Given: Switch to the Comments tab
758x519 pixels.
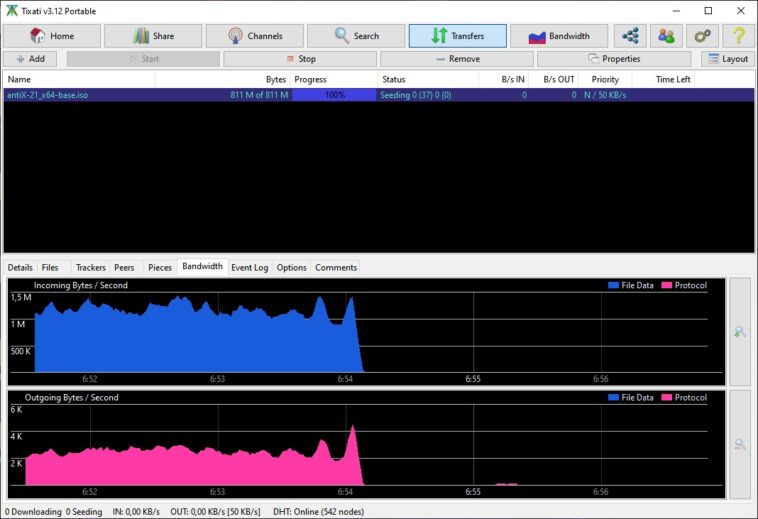Looking at the screenshot, I should (336, 268).
